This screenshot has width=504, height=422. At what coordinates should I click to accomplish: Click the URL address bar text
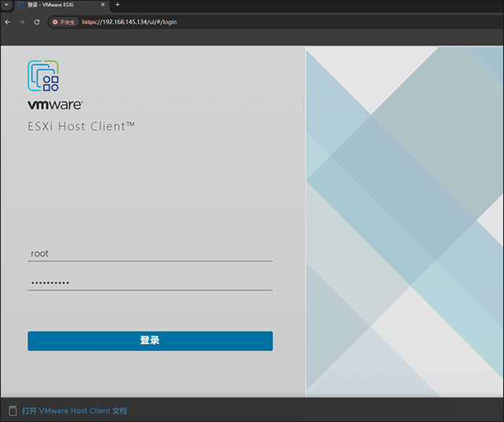pos(129,22)
